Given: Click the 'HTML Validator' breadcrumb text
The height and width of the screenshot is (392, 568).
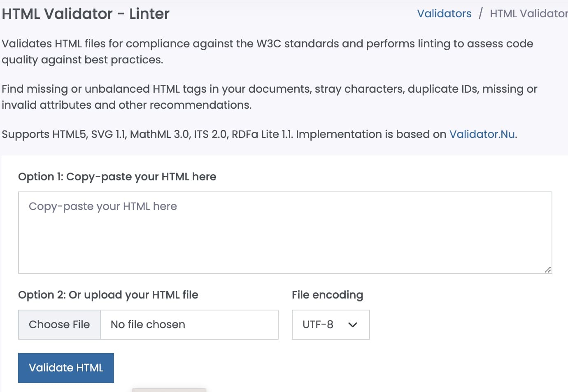Looking at the screenshot, I should click(528, 14).
